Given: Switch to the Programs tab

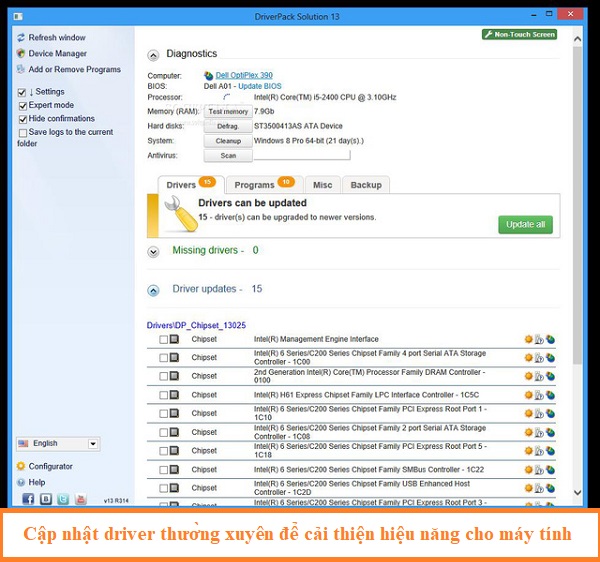Looking at the screenshot, I should pyautogui.click(x=261, y=185).
